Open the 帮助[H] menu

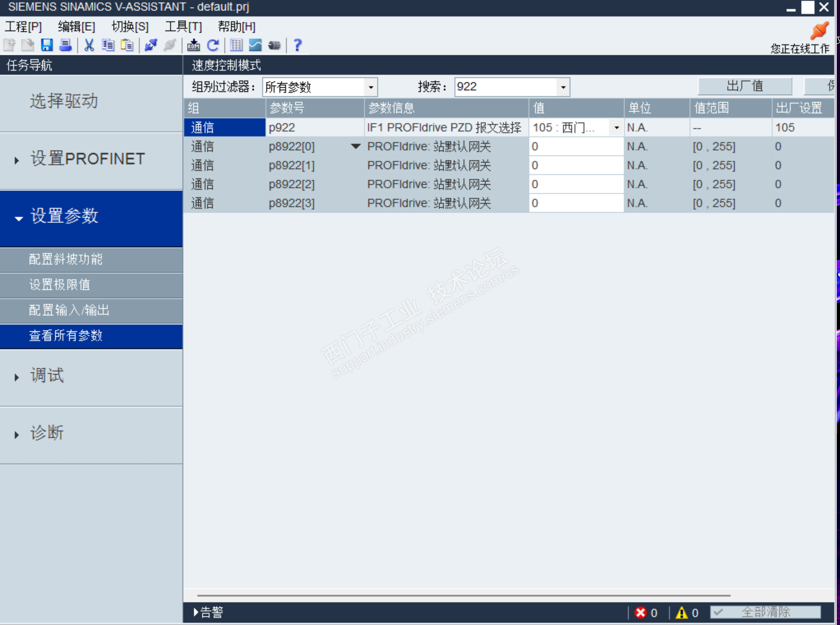237,26
